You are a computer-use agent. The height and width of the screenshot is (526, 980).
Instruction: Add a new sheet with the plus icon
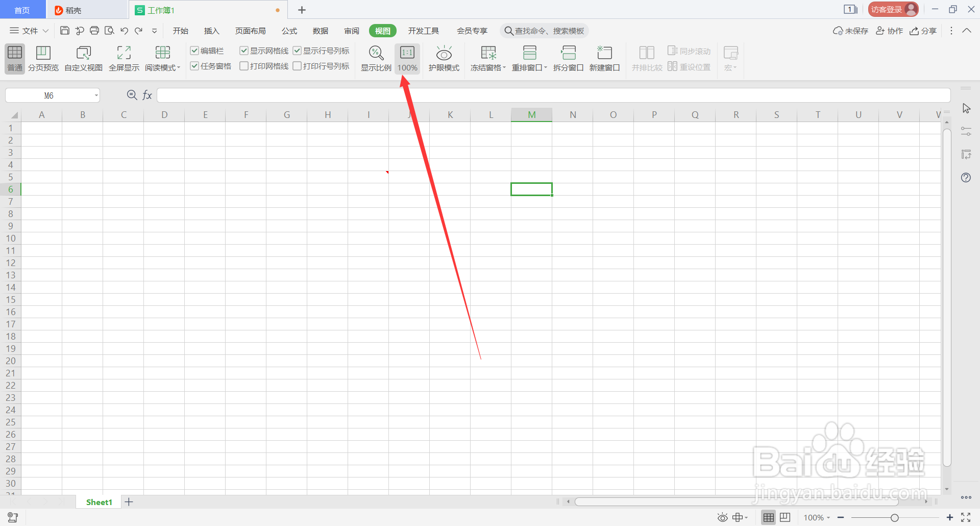click(x=129, y=502)
